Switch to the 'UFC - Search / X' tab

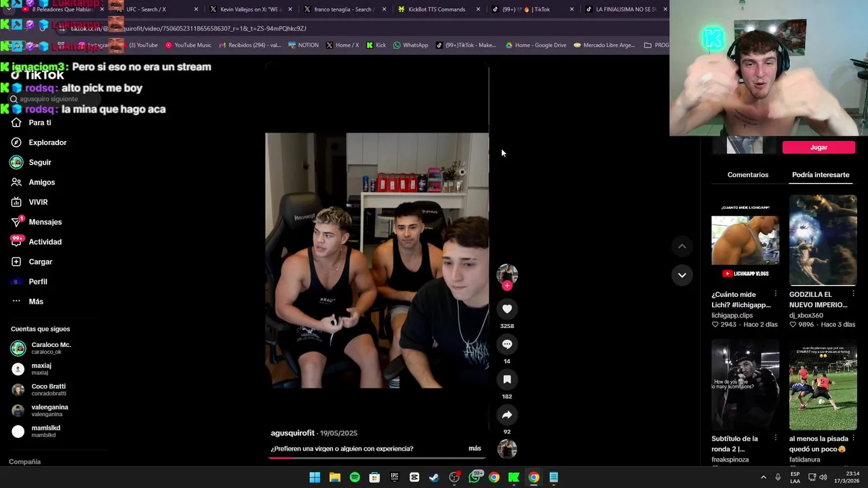pyautogui.click(x=155, y=9)
